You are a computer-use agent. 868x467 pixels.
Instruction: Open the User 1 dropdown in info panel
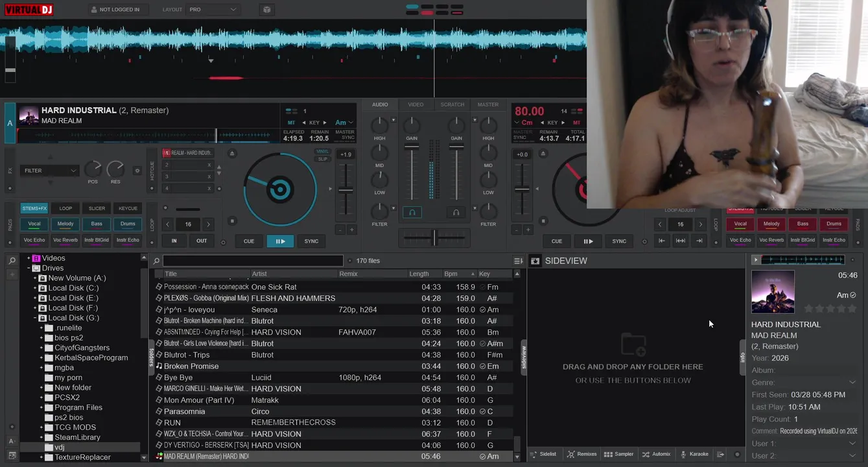click(852, 444)
